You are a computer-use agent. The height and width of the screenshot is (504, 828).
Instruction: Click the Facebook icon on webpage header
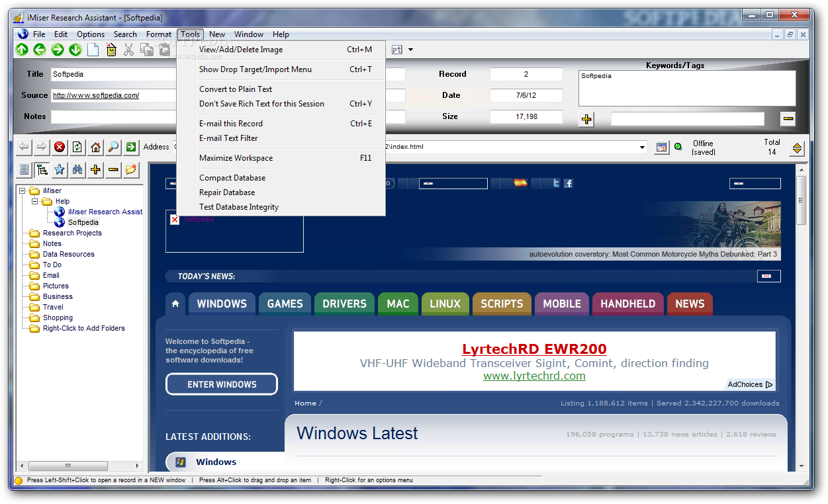tap(568, 183)
